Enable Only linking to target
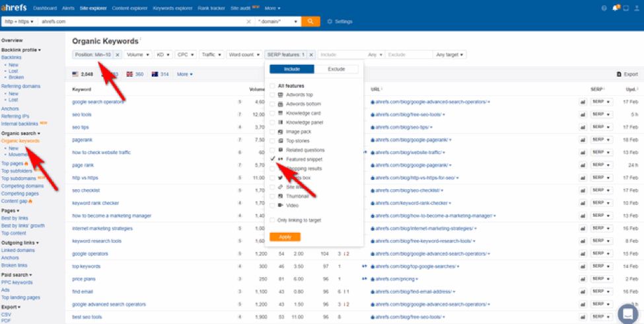The height and width of the screenshot is (324, 644). (272, 220)
